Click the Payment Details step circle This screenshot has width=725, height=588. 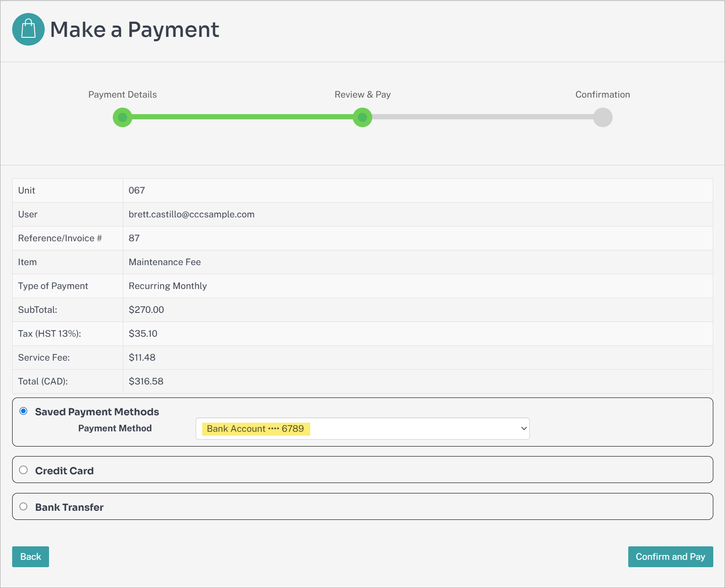pyautogui.click(x=122, y=117)
